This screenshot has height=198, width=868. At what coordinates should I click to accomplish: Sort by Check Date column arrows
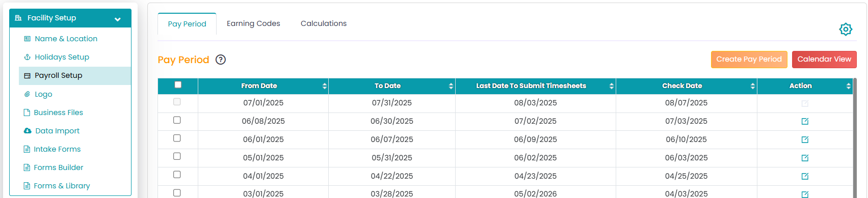pyautogui.click(x=752, y=86)
